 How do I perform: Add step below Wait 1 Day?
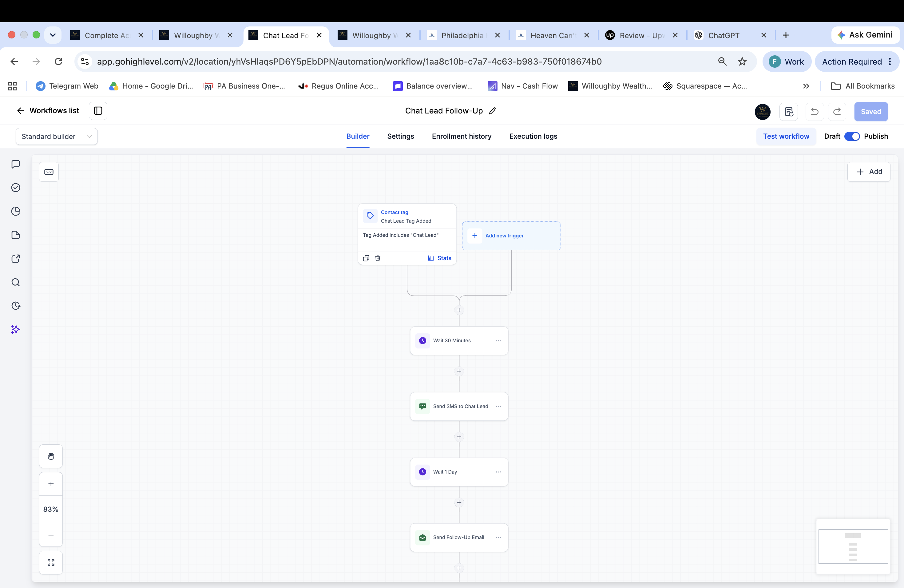tap(459, 503)
